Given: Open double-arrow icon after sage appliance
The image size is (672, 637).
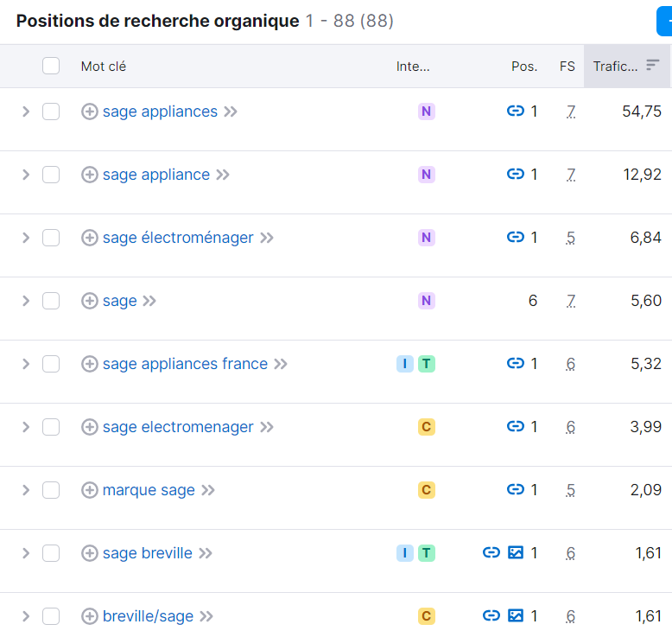Looking at the screenshot, I should 223,175.
